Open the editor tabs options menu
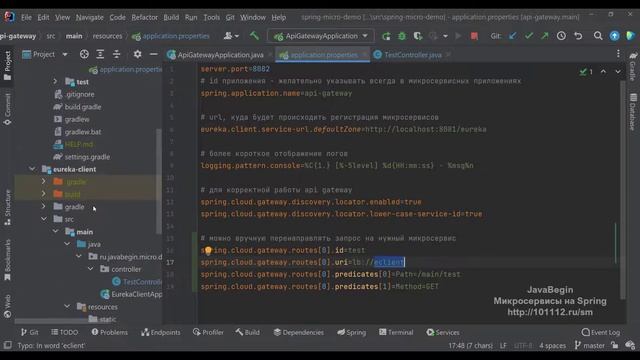640x360 pixels. pyautogui.click(x=618, y=54)
